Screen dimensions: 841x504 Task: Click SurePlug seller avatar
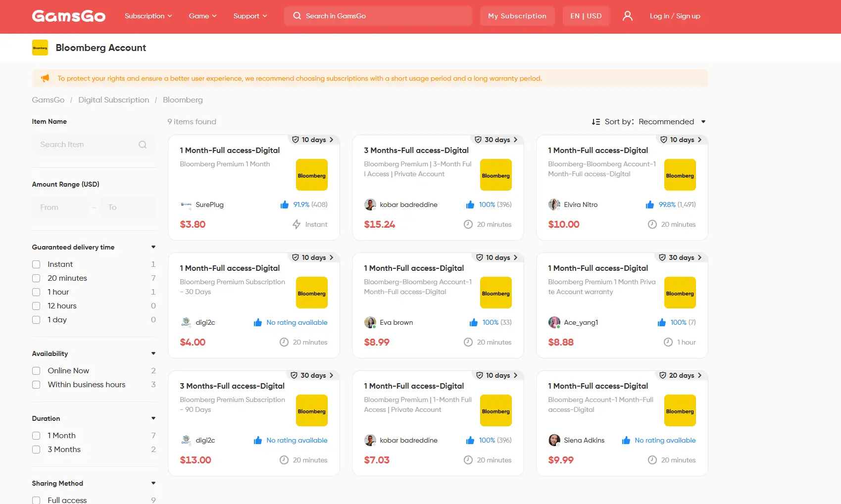tap(186, 204)
